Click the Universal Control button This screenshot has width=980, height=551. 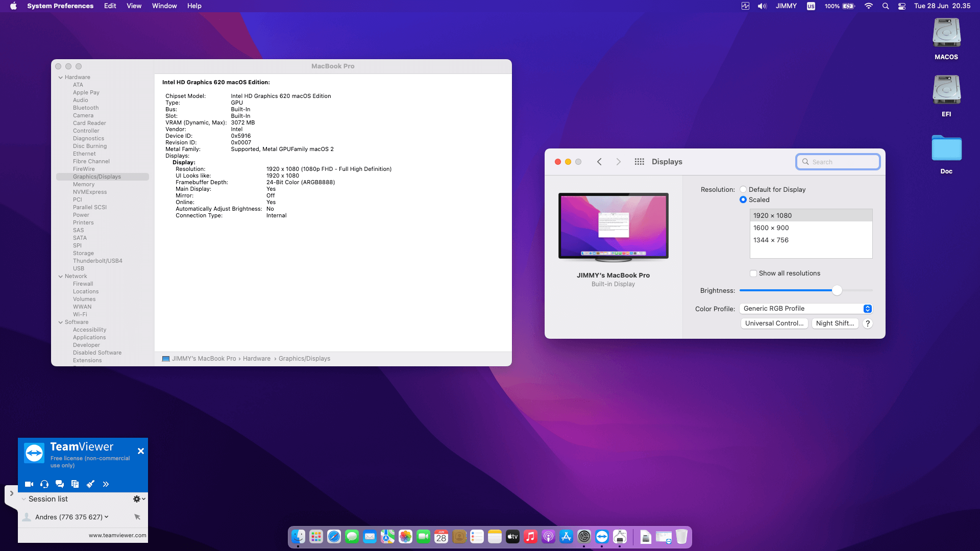[x=774, y=323]
